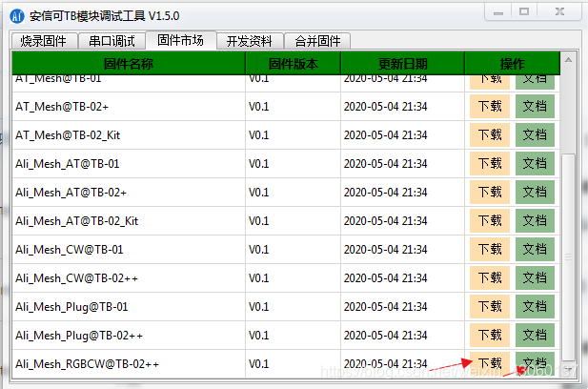
Task: Download Ali_Mesh_AT@TB-01 firmware
Action: pyautogui.click(x=490, y=163)
